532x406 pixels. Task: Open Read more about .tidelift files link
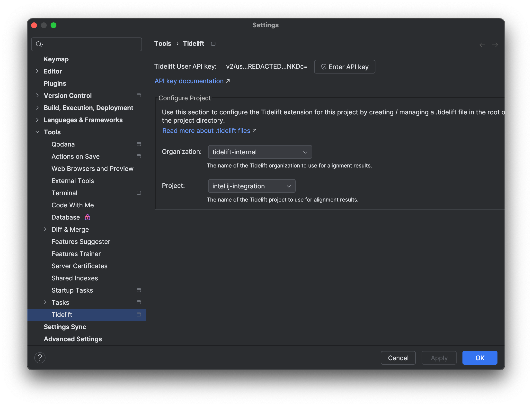(206, 131)
